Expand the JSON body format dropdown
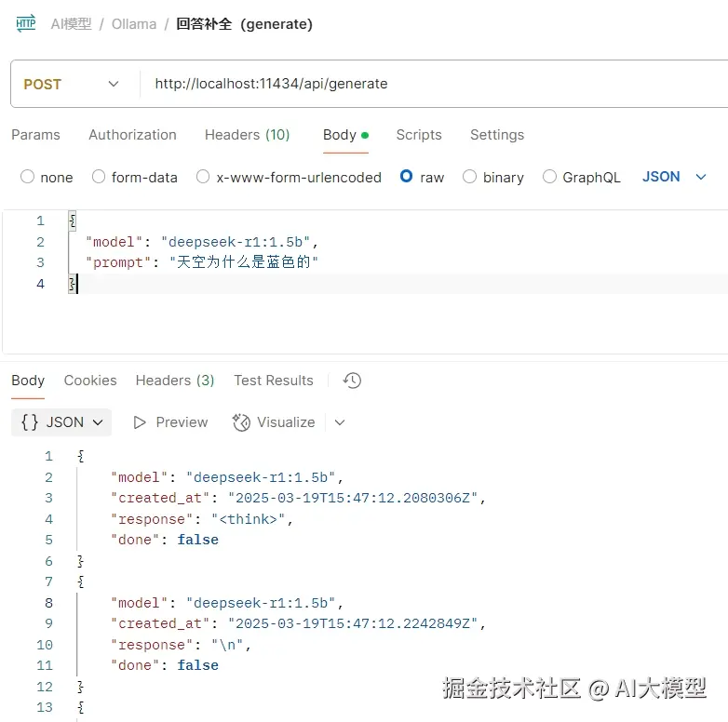Screen dimensions: 728x722 tap(675, 177)
